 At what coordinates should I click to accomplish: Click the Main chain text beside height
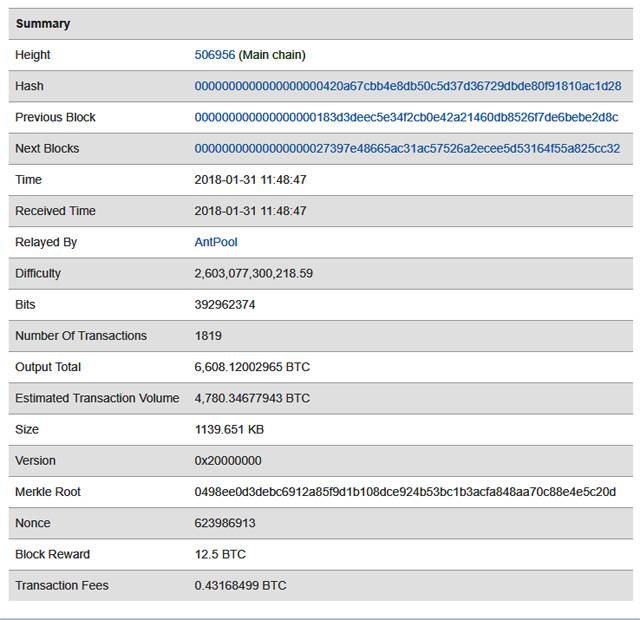click(272, 55)
